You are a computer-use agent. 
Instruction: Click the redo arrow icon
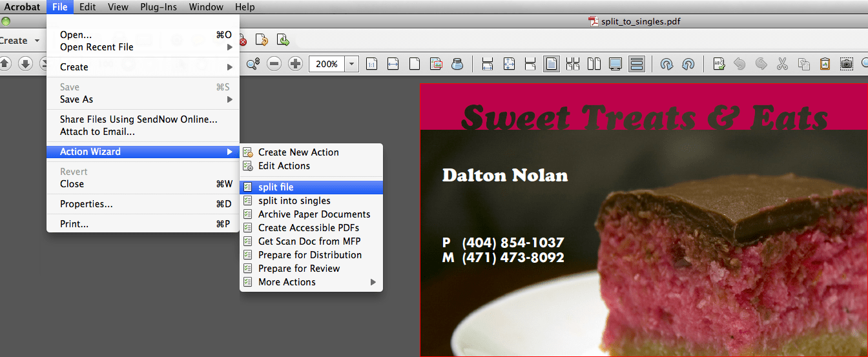(x=761, y=64)
